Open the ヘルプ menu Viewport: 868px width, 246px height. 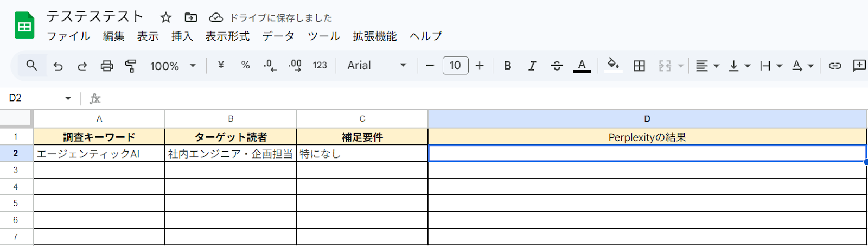pyautogui.click(x=426, y=36)
